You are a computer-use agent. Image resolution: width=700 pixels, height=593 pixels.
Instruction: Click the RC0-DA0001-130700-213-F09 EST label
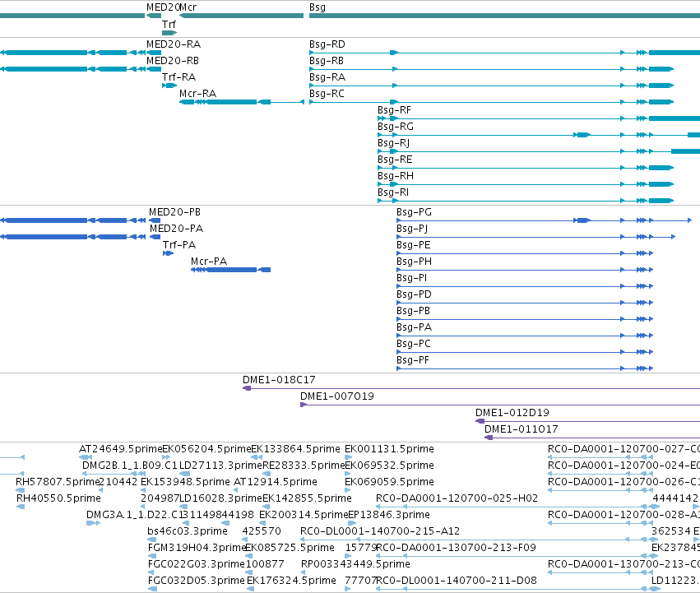[456, 548]
